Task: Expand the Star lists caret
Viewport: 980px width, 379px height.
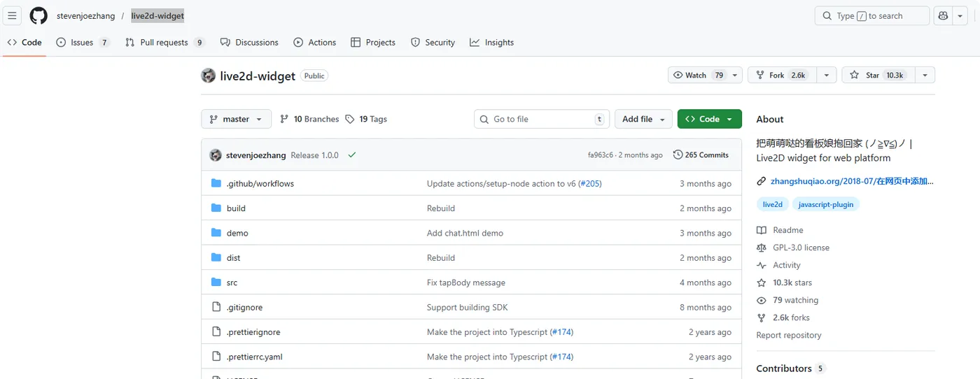Action: [x=925, y=75]
